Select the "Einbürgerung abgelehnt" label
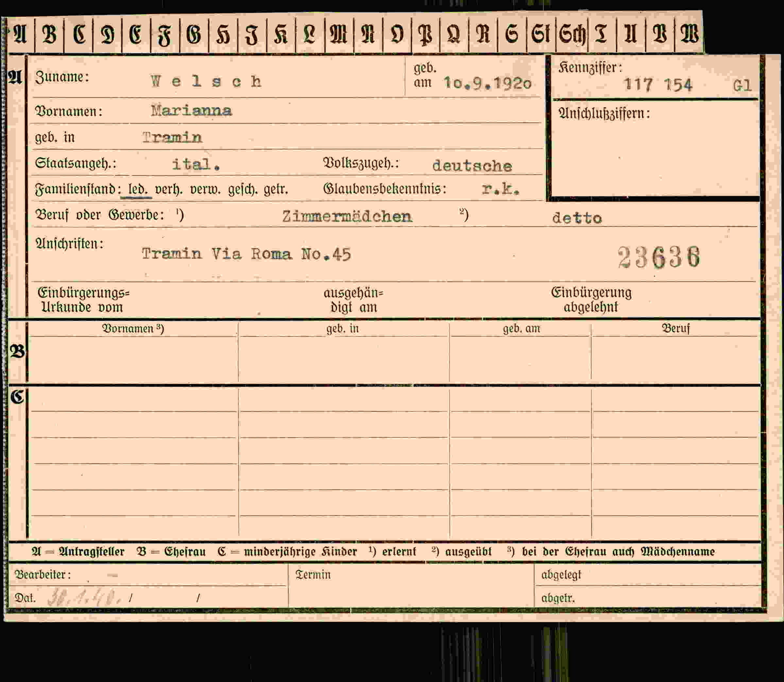Screen dimensions: 784x682 pos(591,300)
